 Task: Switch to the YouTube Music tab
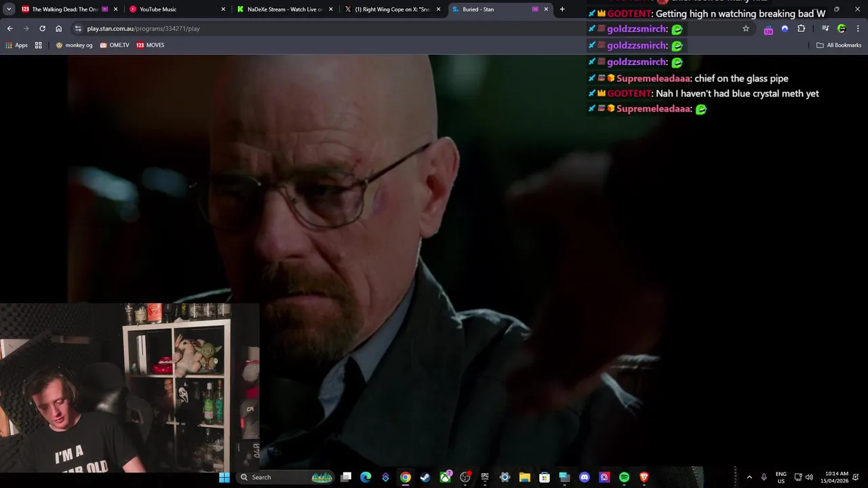click(177, 9)
